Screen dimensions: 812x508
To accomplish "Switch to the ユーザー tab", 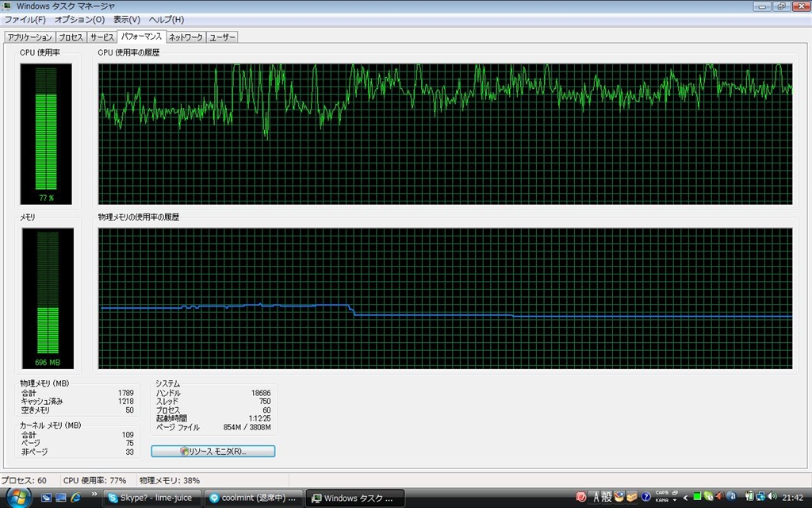I will (x=222, y=37).
